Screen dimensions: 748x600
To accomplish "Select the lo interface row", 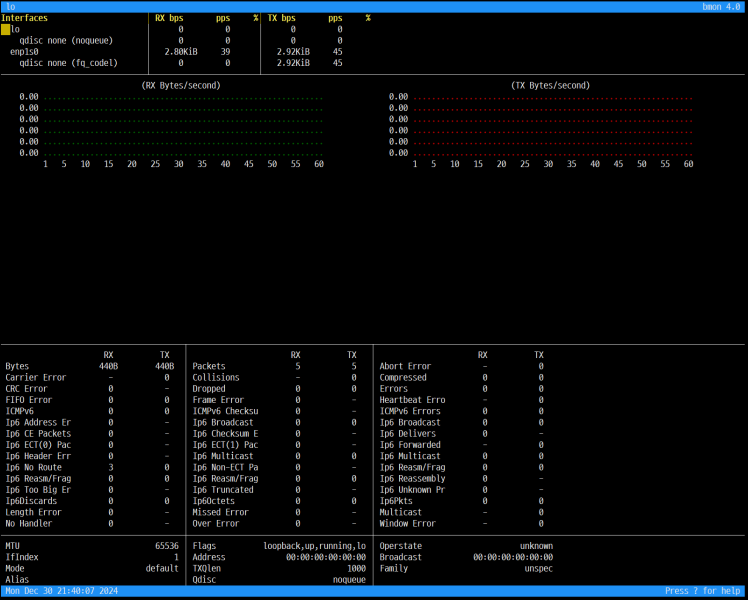I will click(186, 29).
